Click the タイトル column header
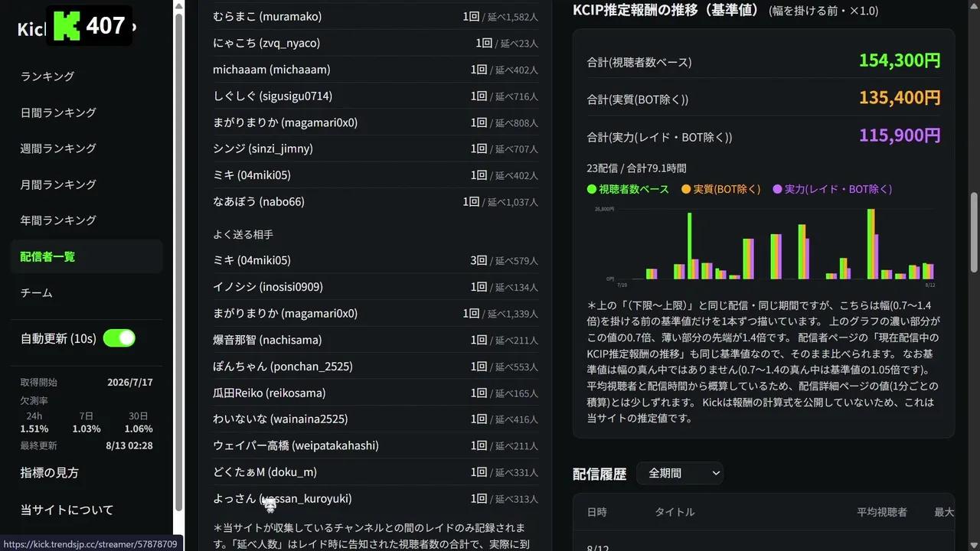This screenshot has height=551, width=980. click(675, 513)
